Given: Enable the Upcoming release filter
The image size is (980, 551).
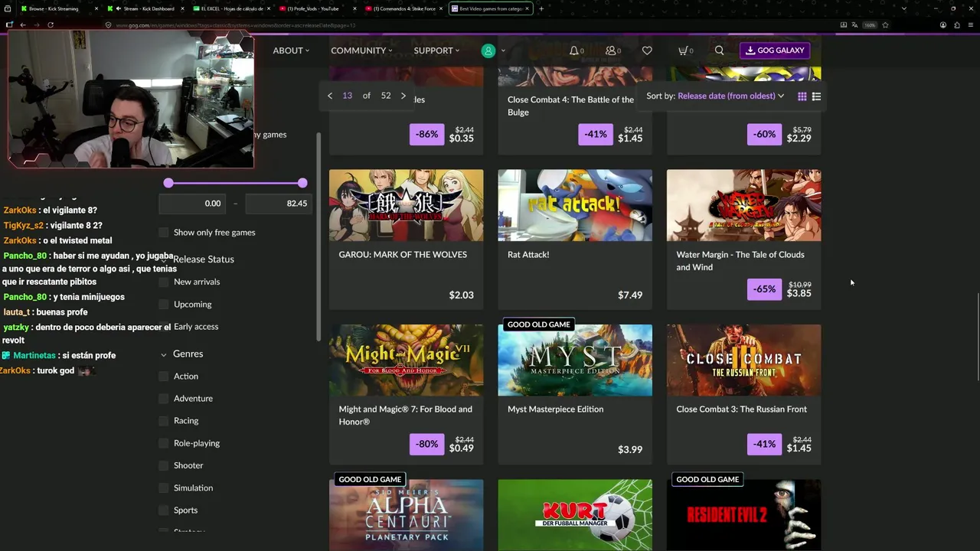Looking at the screenshot, I should (163, 305).
